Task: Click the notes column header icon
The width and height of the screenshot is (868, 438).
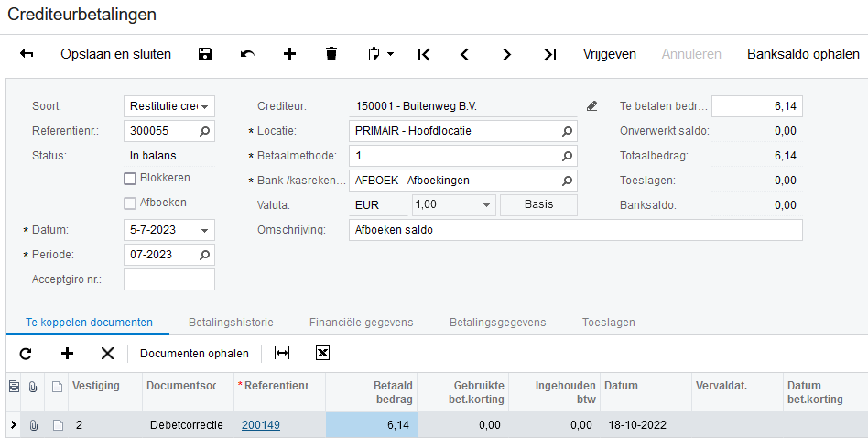Action: click(57, 387)
